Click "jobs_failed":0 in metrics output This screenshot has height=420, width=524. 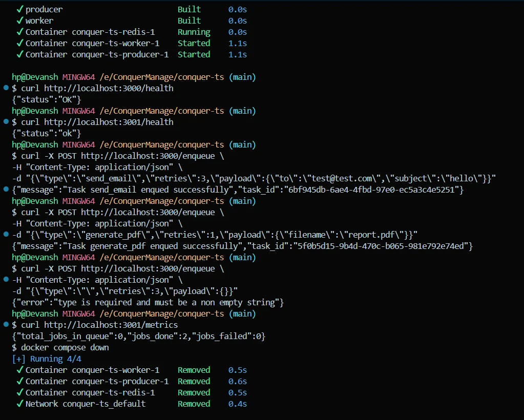coord(227,336)
